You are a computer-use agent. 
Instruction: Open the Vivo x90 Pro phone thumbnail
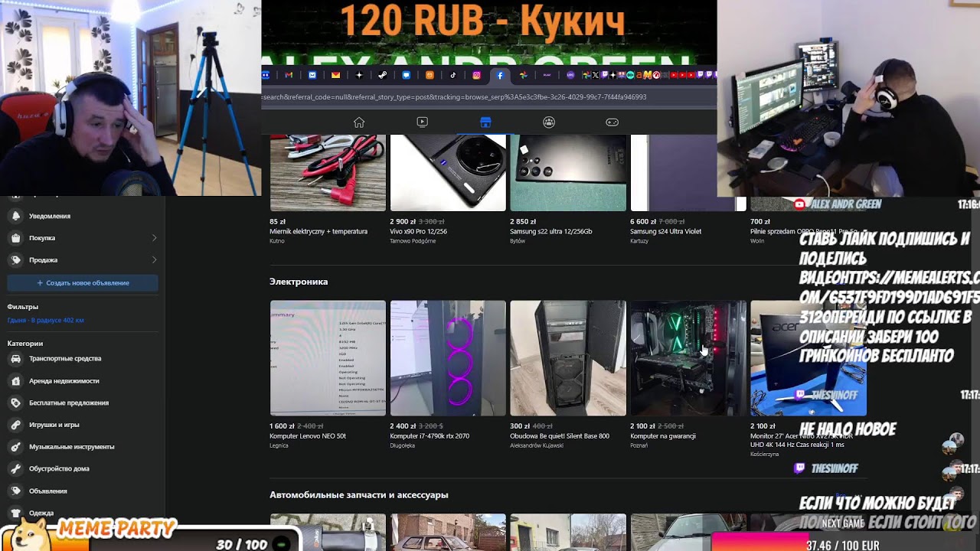(448, 172)
